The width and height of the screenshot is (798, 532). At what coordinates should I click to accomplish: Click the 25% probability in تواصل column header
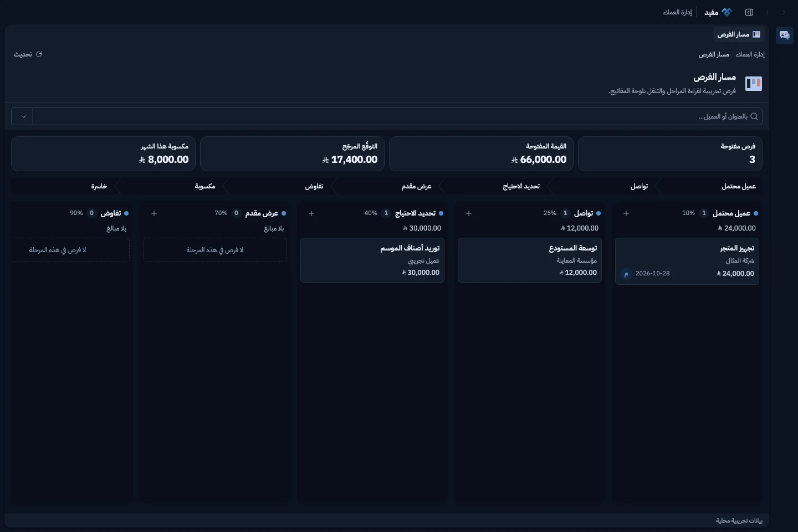coord(550,213)
